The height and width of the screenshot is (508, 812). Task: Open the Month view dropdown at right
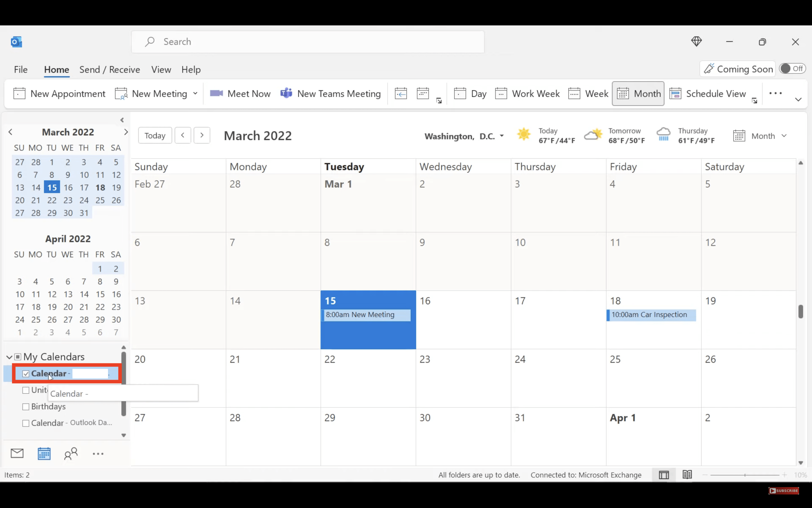pos(760,136)
